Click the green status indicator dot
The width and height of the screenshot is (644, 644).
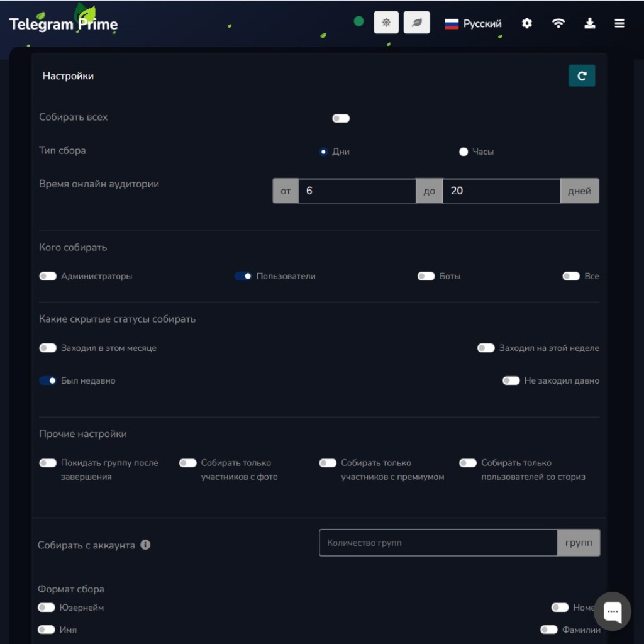pyautogui.click(x=358, y=21)
